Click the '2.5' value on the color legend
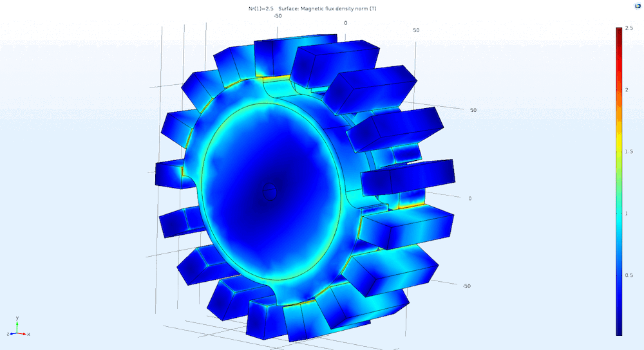This screenshot has height=350, width=644. coord(629,28)
